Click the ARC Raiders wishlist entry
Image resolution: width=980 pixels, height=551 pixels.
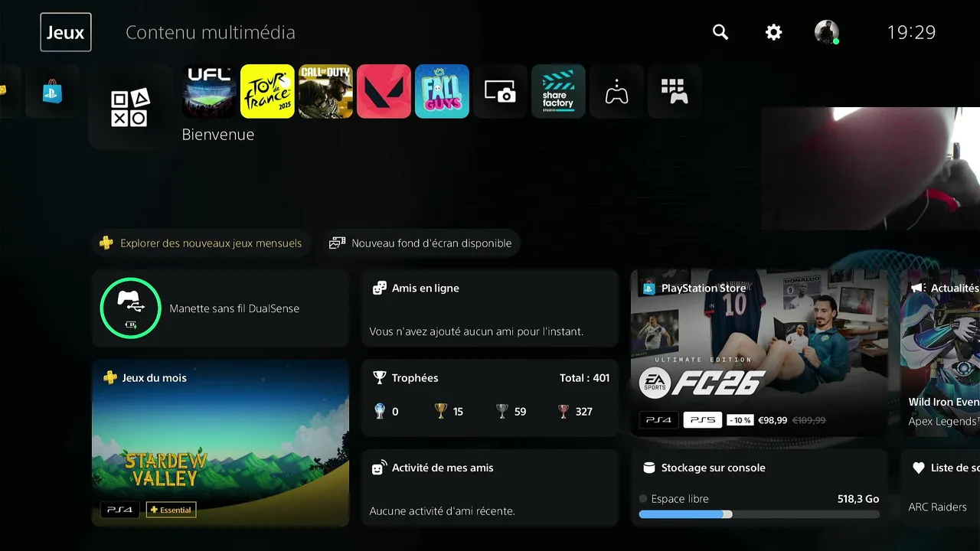click(x=937, y=507)
